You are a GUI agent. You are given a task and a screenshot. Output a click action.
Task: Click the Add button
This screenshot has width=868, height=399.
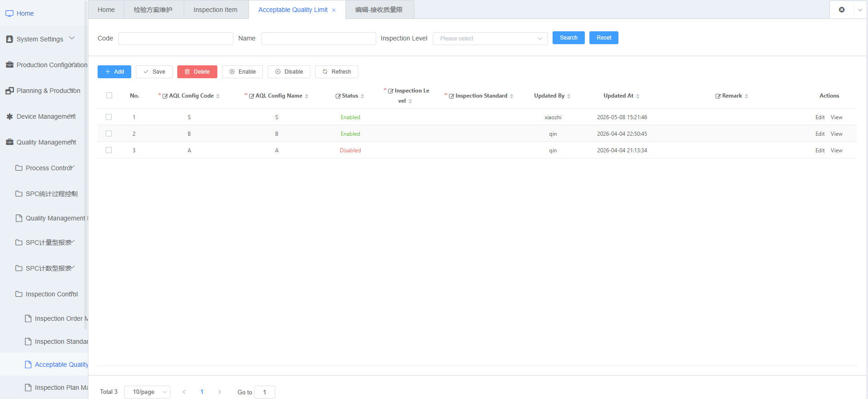click(x=115, y=72)
